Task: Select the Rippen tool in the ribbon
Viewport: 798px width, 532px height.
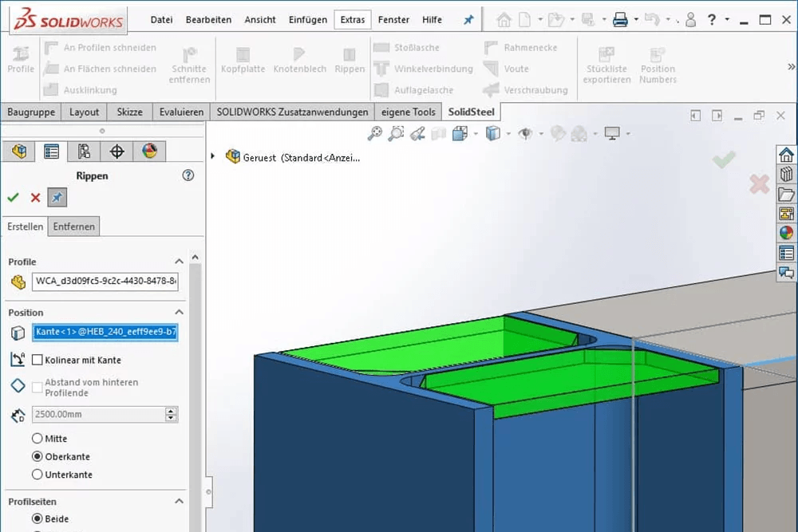Action: 350,64
